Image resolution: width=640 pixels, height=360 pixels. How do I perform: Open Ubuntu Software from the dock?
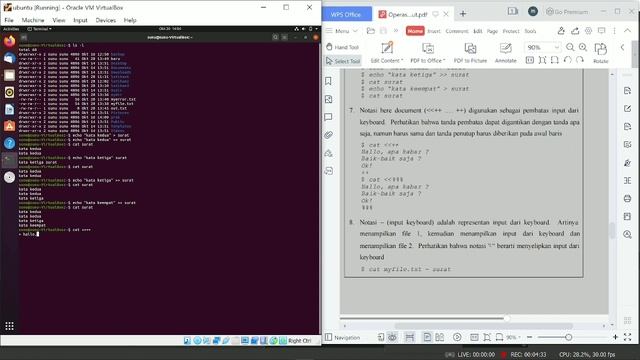coord(9,126)
